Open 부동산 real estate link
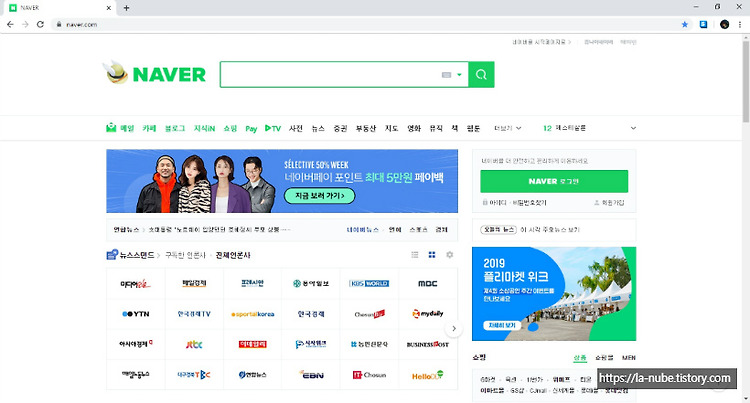Screen dimensions: 750x403 coord(366,128)
